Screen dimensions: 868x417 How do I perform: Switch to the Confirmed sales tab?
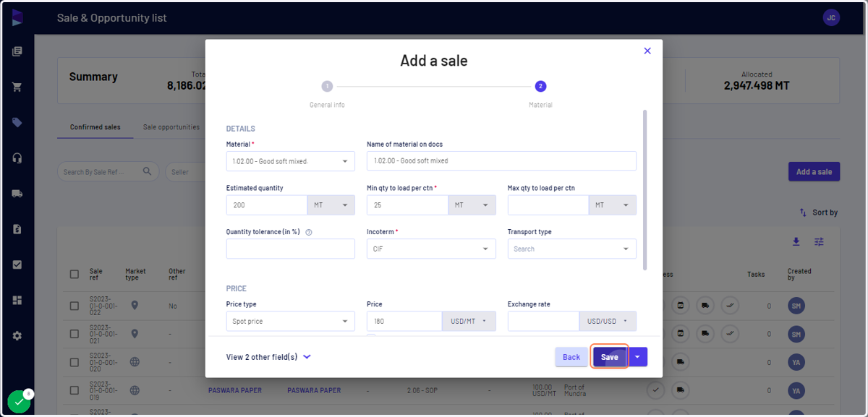[95, 127]
